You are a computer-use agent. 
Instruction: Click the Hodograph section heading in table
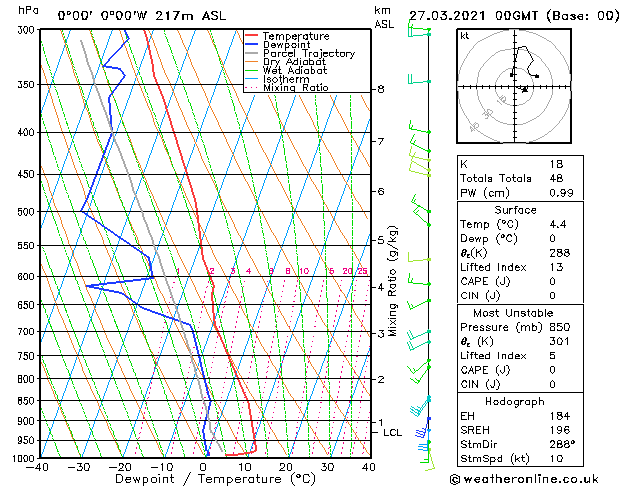coord(515,401)
